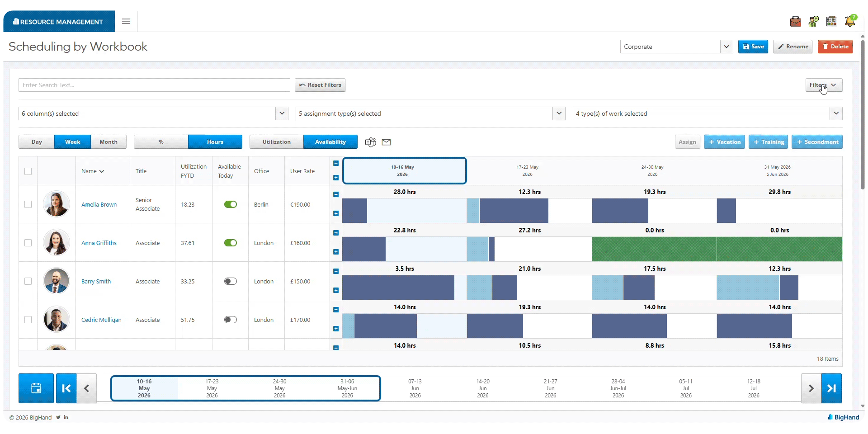This screenshot has height=434, width=868.
Task: Open Cedric Mulligan's profile link
Action: point(101,320)
